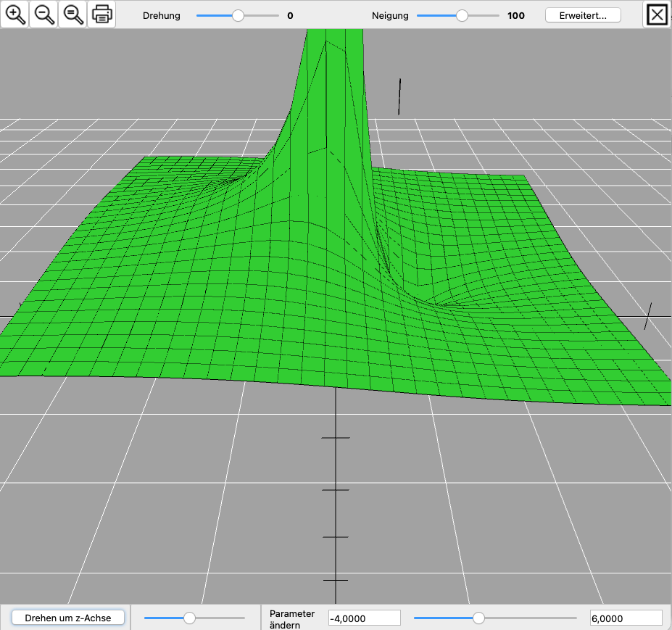Click the parameter maximum field showing 6,0000
Image resolution: width=672 pixels, height=630 pixels.
tap(626, 618)
